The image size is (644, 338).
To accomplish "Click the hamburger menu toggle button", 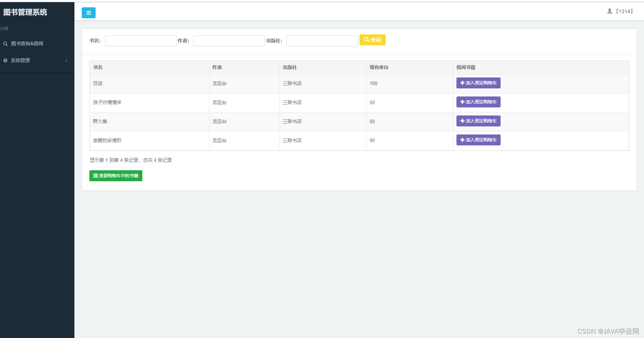I will [x=88, y=12].
